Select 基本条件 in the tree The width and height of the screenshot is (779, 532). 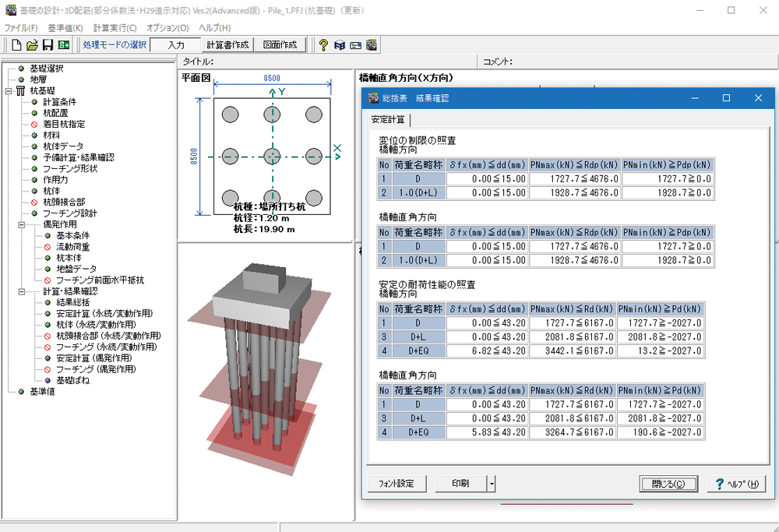(x=73, y=235)
